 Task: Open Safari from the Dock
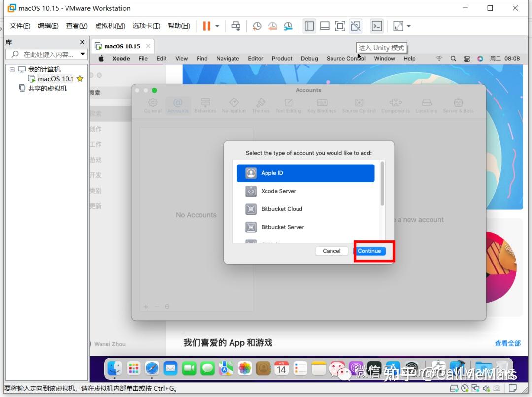point(152,368)
